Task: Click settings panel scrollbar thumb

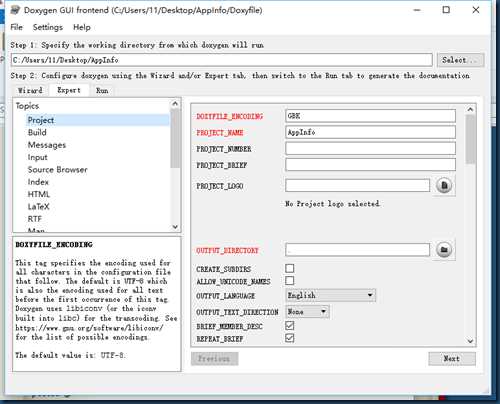Action: 470,139
